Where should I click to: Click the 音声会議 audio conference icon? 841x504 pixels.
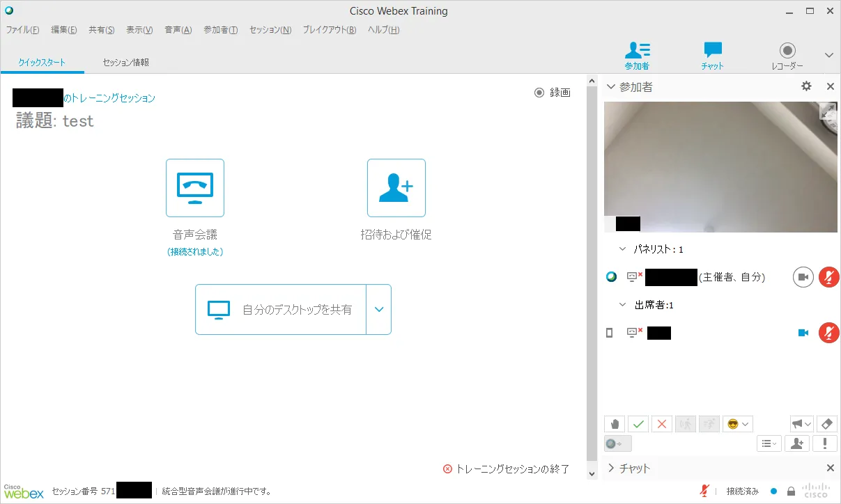tap(195, 188)
